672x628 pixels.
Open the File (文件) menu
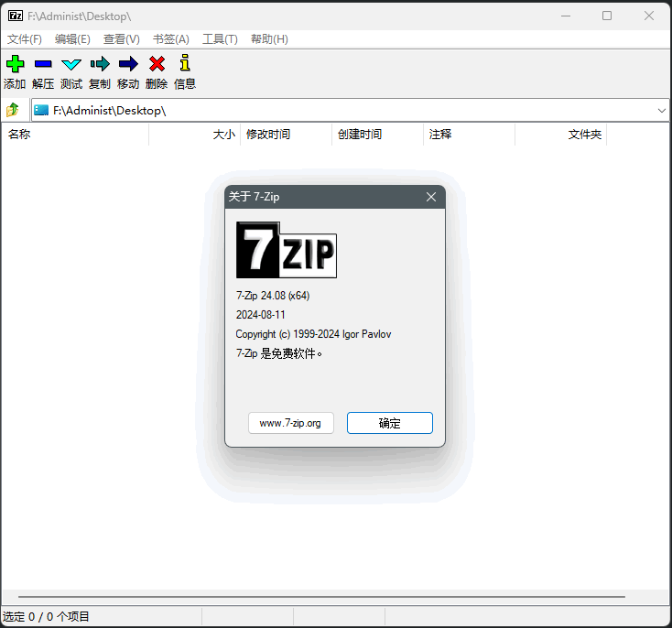(x=25, y=39)
